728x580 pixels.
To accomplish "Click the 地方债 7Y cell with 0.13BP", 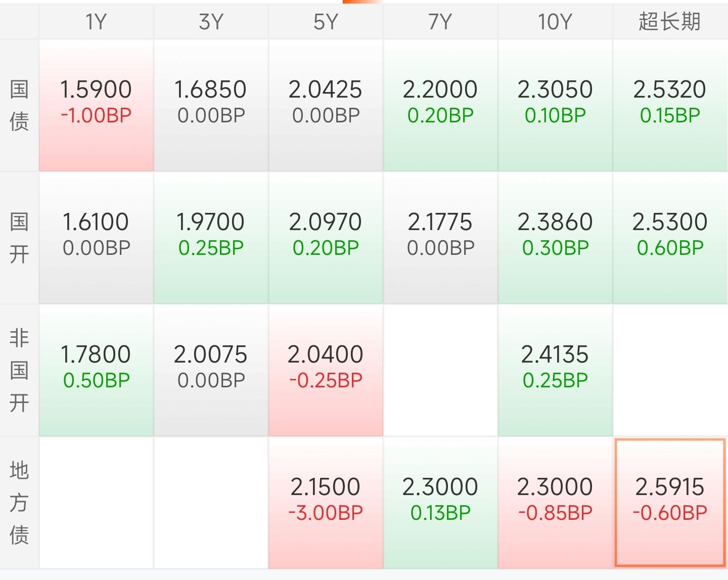I will coord(440,503).
